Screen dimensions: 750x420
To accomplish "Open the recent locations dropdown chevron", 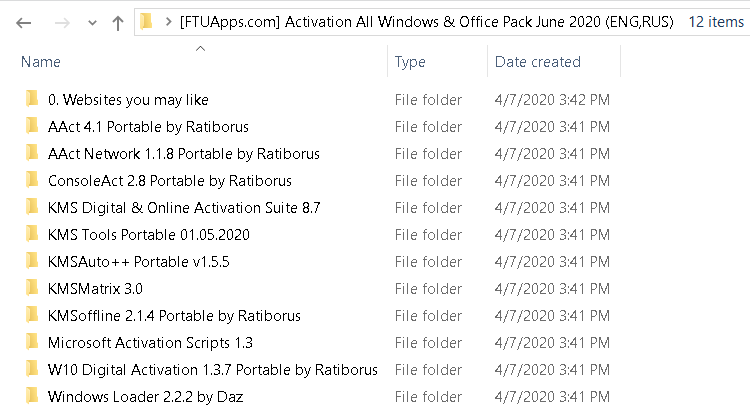I will click(91, 22).
